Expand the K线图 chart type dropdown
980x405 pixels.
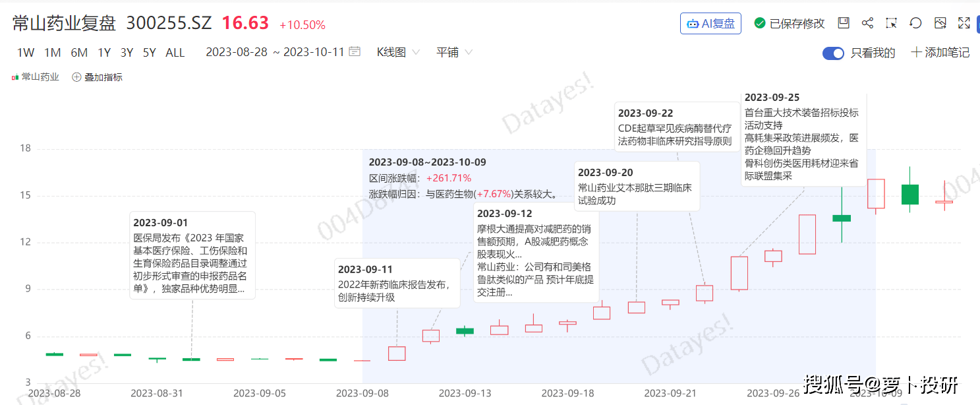tap(398, 52)
